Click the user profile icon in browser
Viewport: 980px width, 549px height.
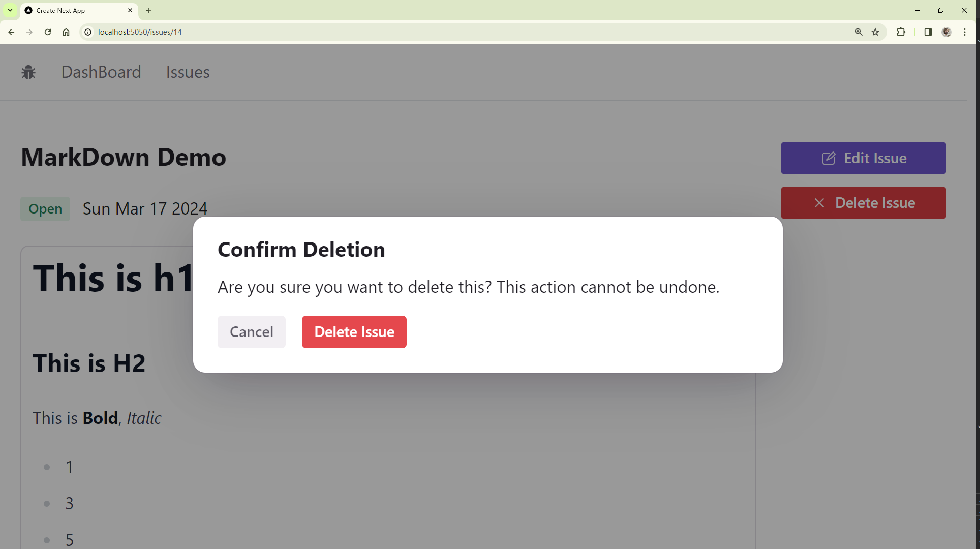(947, 32)
